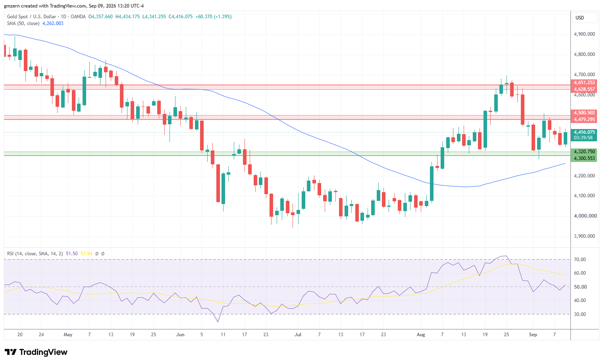This screenshot has height=364, width=603.
Task: Click the 4,320.750 green price tag
Action: click(x=584, y=152)
